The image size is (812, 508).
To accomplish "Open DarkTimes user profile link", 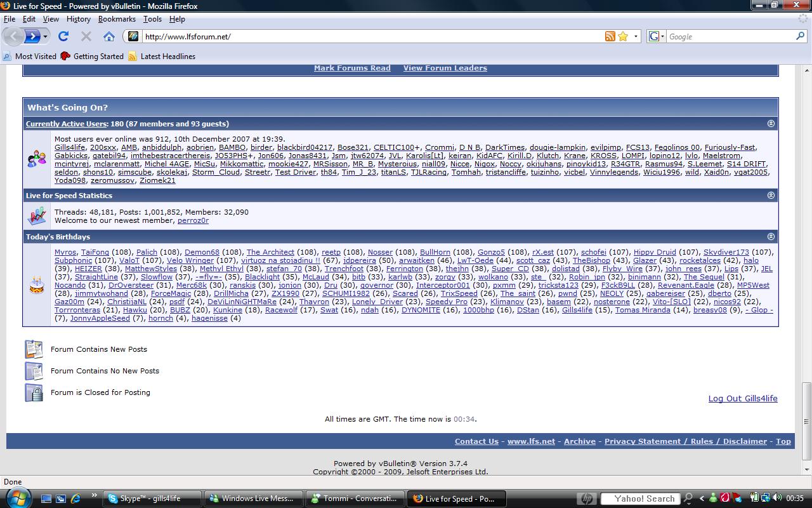I will click(505, 147).
